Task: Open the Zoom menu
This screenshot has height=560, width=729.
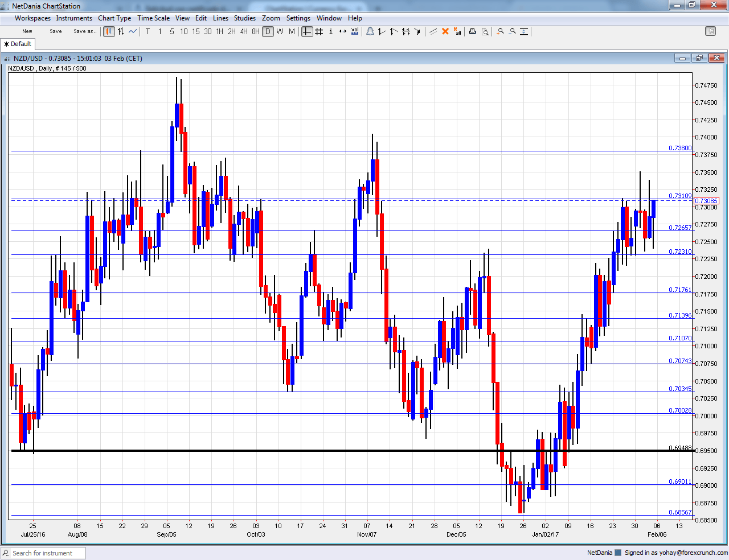Action: click(271, 18)
